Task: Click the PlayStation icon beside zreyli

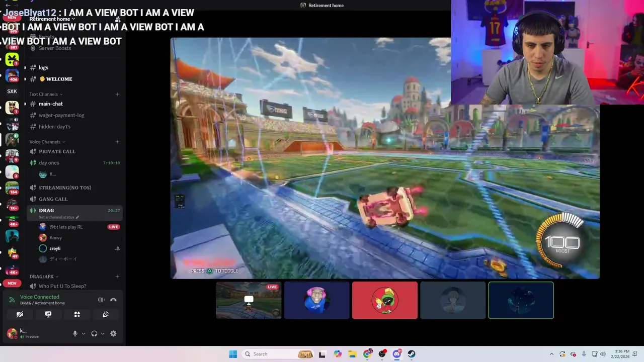Action: click(117, 248)
